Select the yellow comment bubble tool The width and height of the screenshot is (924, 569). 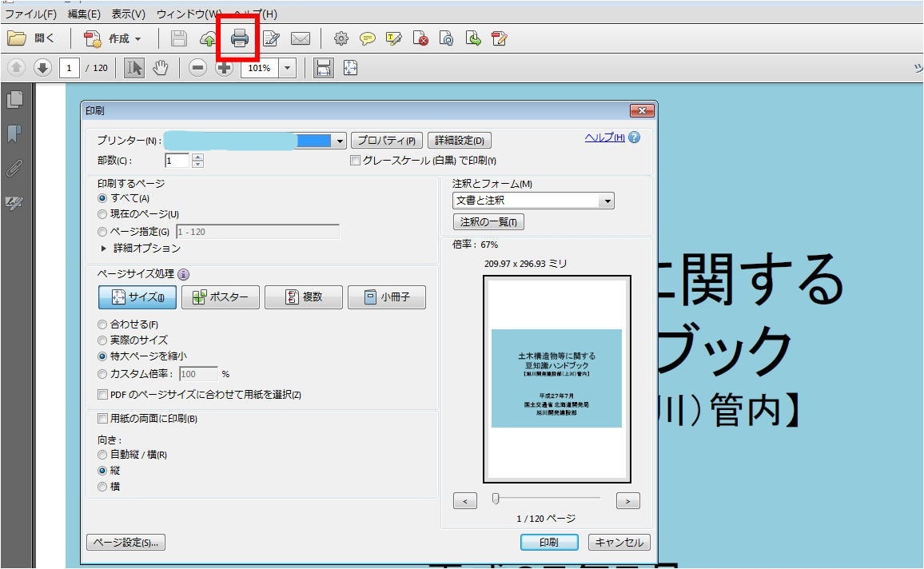pyautogui.click(x=367, y=39)
